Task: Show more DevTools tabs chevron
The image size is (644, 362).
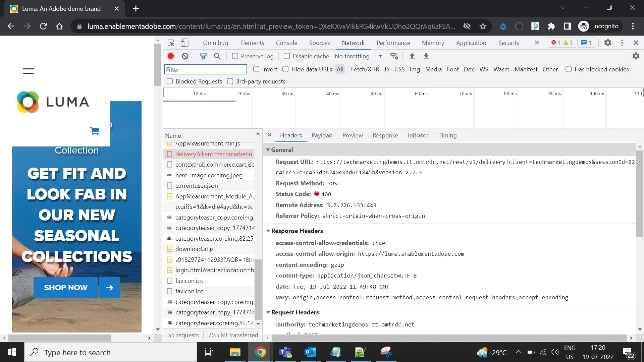Action: click(537, 43)
